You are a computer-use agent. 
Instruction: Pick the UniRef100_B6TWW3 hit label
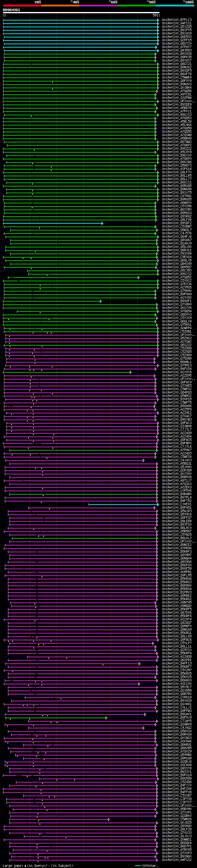coord(177,142)
